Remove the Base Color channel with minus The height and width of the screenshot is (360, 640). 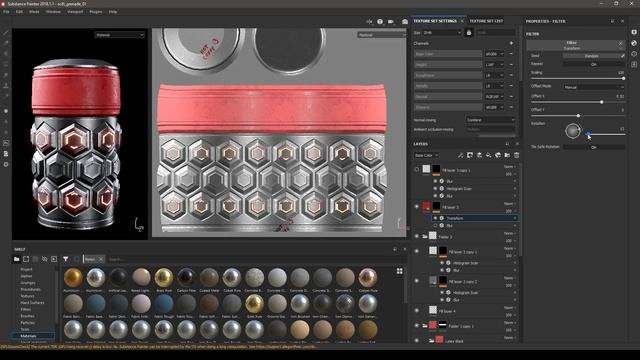point(511,54)
